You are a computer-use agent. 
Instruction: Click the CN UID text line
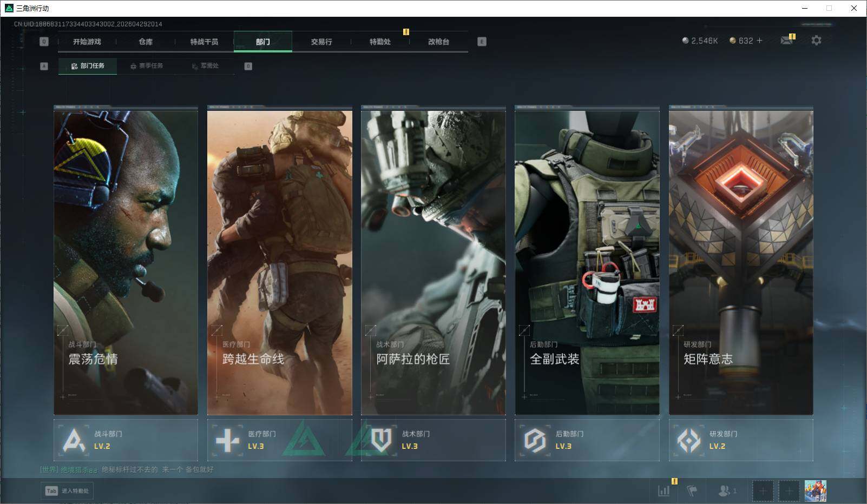88,24
